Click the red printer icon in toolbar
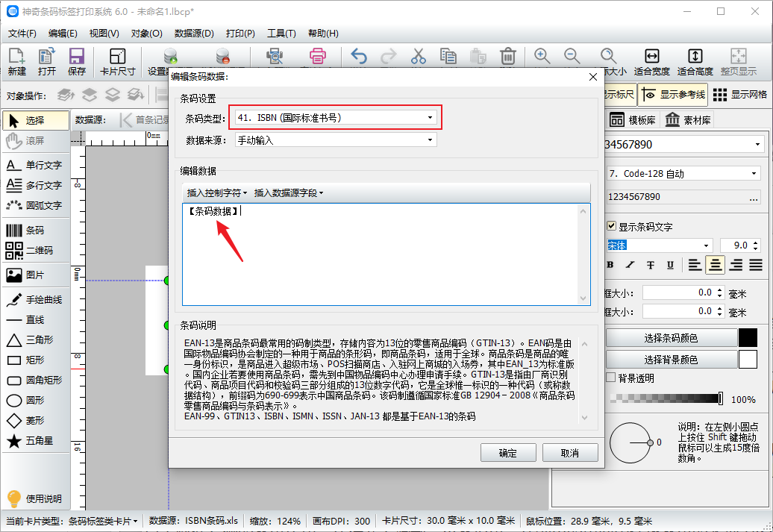Viewport: 773px width, 532px height. pos(318,56)
